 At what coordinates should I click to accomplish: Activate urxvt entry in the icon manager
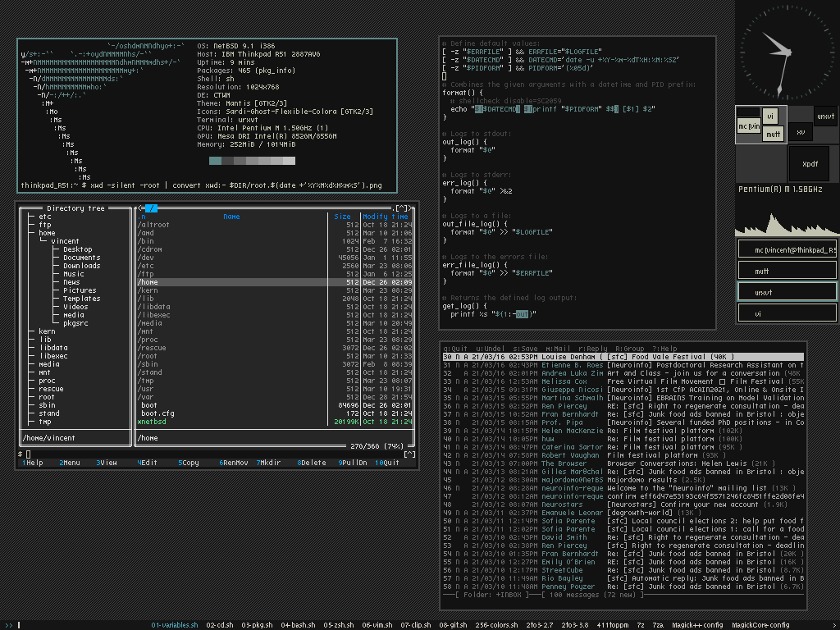pos(787,293)
